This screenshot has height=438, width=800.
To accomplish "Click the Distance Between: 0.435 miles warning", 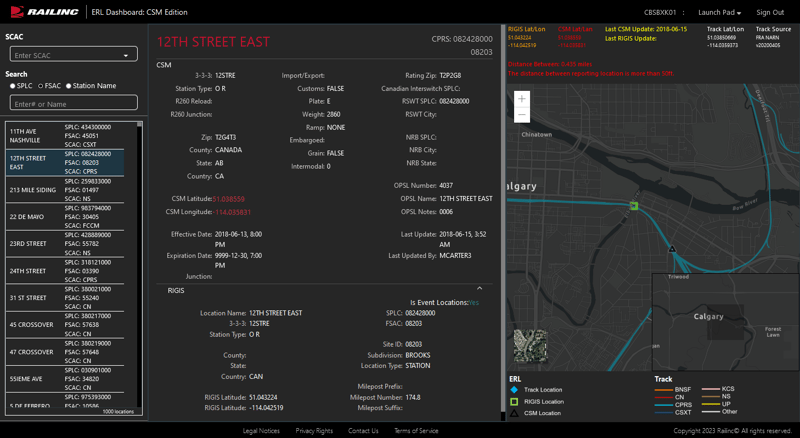I will click(550, 64).
